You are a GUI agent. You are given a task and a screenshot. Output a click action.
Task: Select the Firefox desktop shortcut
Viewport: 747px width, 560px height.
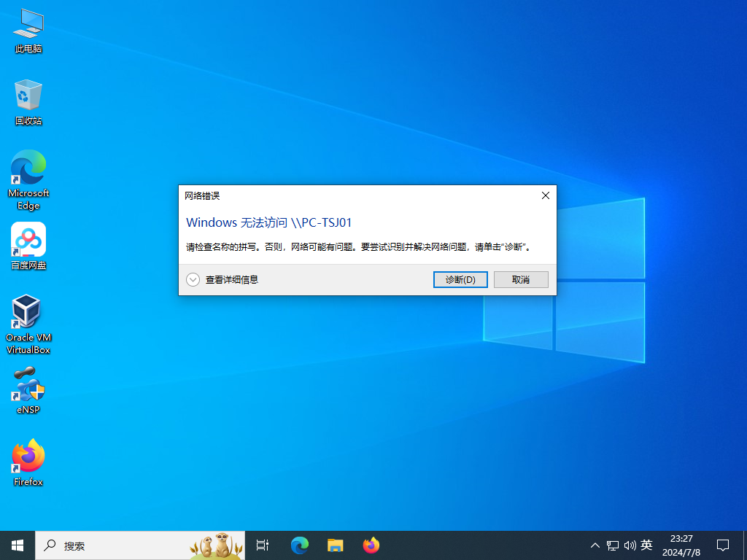pos(28,462)
